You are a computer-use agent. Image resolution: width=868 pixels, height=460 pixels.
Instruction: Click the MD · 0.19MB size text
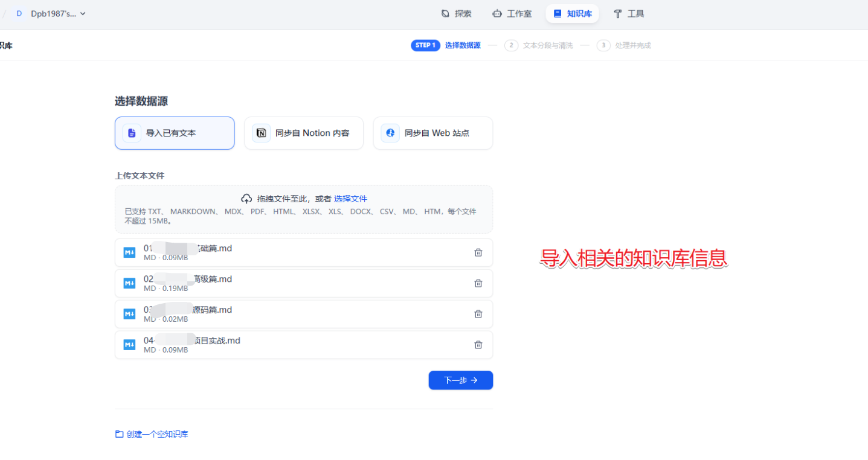(166, 289)
